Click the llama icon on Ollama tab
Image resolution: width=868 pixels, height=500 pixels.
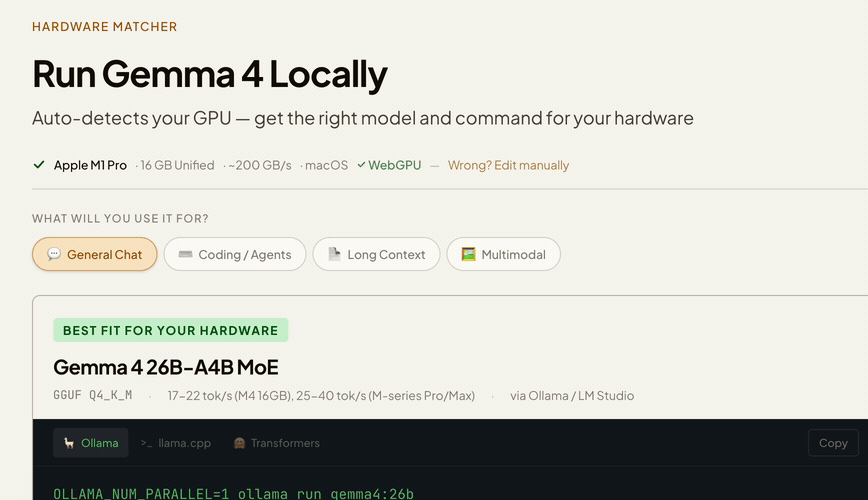(x=69, y=443)
